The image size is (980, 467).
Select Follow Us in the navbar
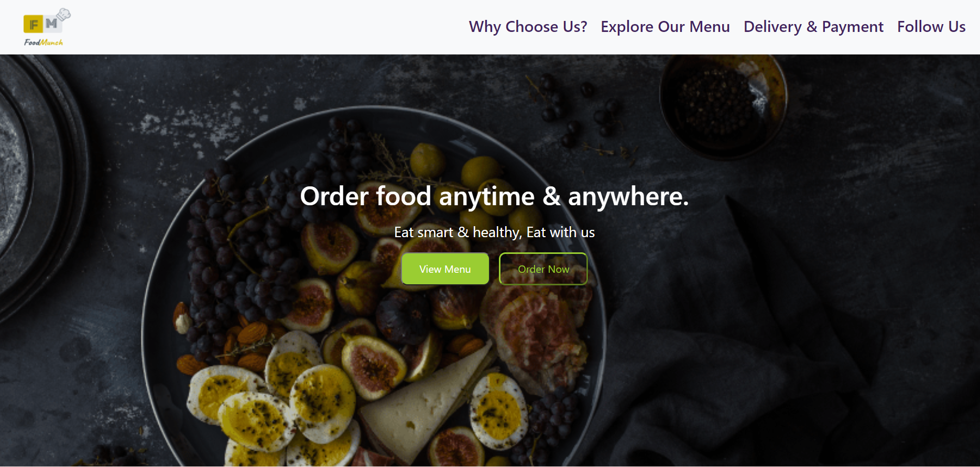pyautogui.click(x=931, y=27)
